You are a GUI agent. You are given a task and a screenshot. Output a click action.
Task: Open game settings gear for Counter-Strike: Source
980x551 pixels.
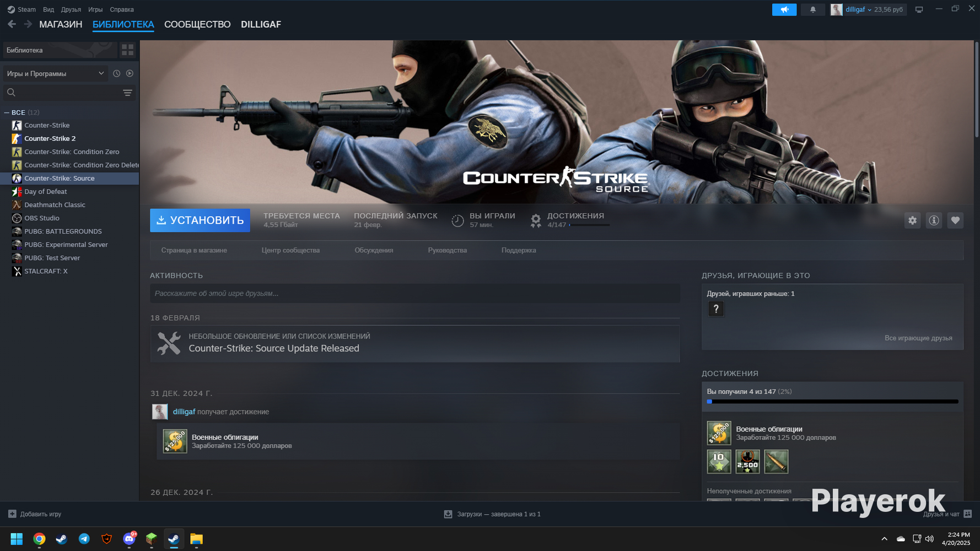point(913,220)
